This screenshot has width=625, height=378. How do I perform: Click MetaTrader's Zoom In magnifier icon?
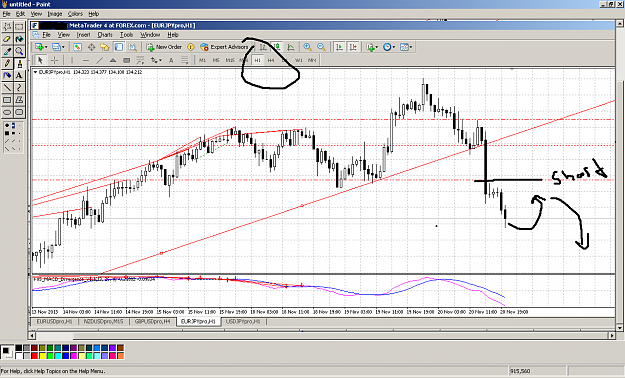pyautogui.click(x=307, y=47)
